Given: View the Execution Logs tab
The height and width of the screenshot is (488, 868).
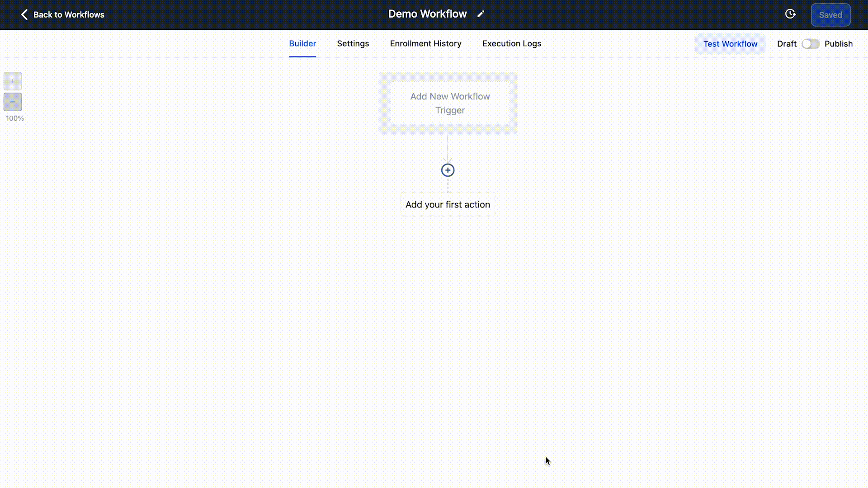Looking at the screenshot, I should (511, 44).
